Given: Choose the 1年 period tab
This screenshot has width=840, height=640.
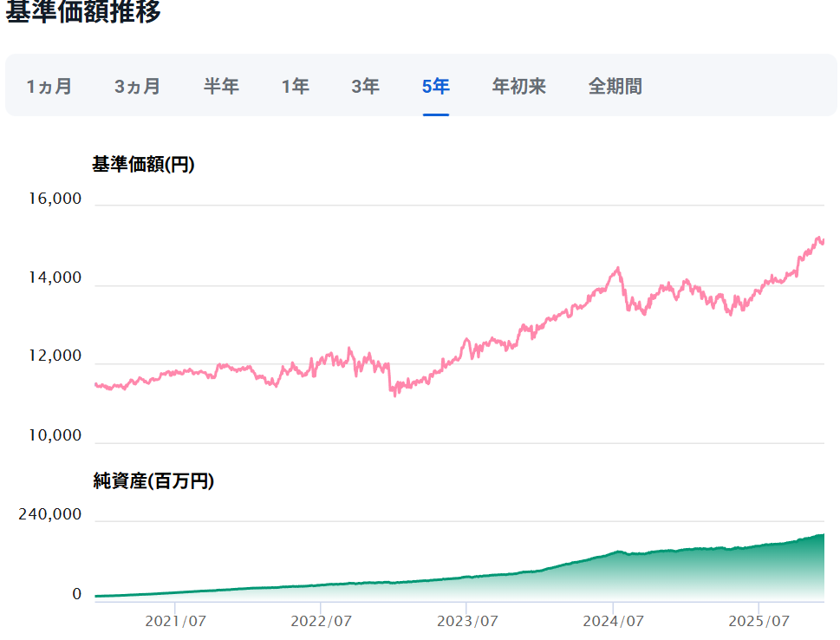Looking at the screenshot, I should tap(295, 87).
